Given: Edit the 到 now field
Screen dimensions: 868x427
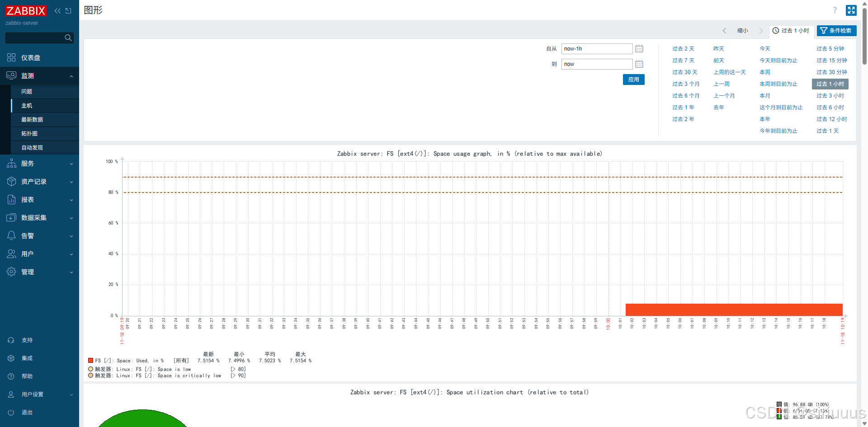Looking at the screenshot, I should pyautogui.click(x=597, y=64).
